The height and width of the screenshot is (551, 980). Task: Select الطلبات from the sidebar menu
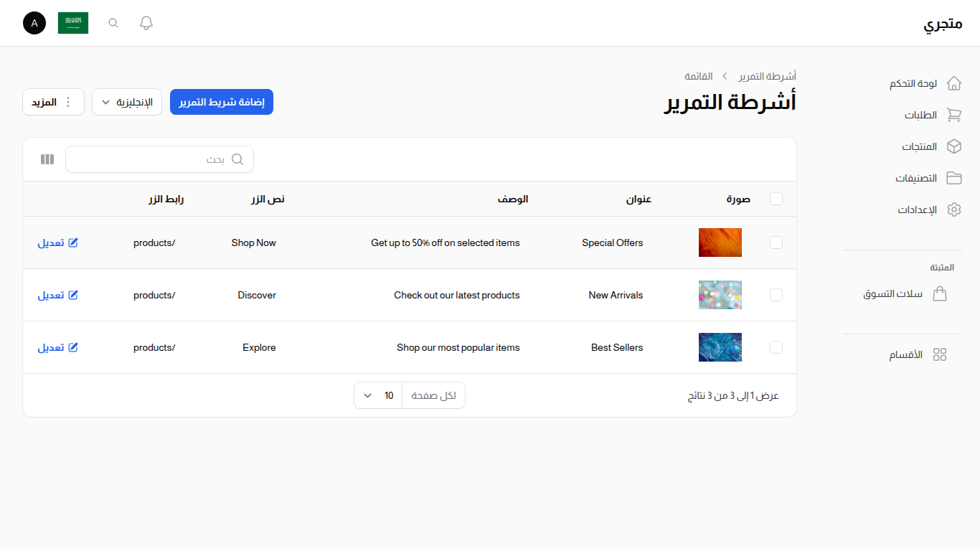[x=920, y=115]
